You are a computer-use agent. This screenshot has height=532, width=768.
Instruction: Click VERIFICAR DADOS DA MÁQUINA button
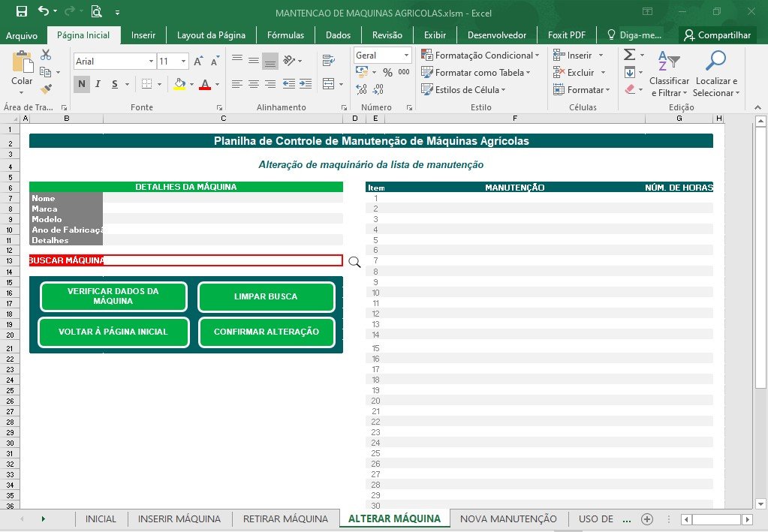[113, 296]
